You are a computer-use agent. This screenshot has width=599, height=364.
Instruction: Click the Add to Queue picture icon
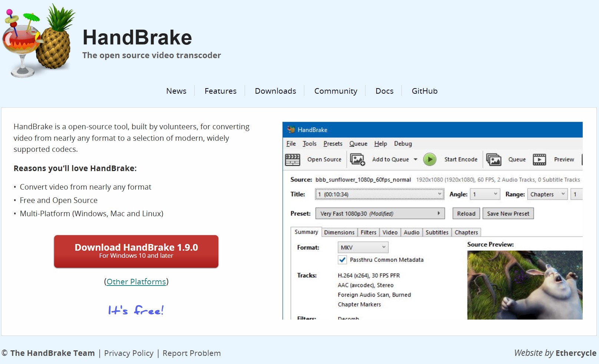click(358, 160)
